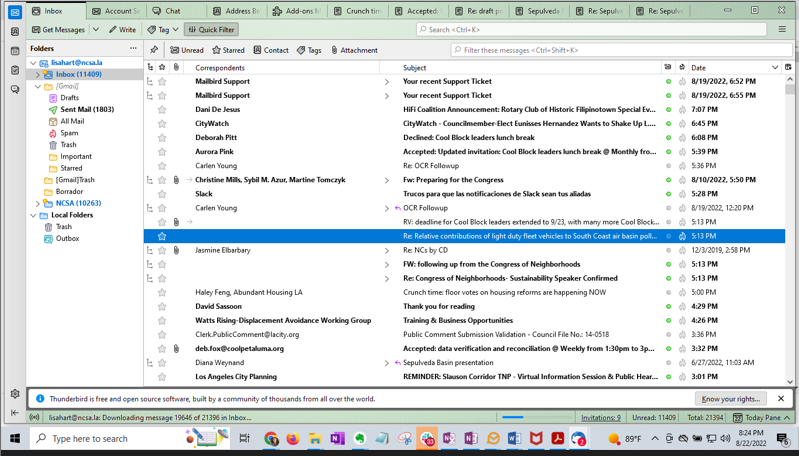Collapse the [Gmail] folder tree

pyautogui.click(x=38, y=87)
